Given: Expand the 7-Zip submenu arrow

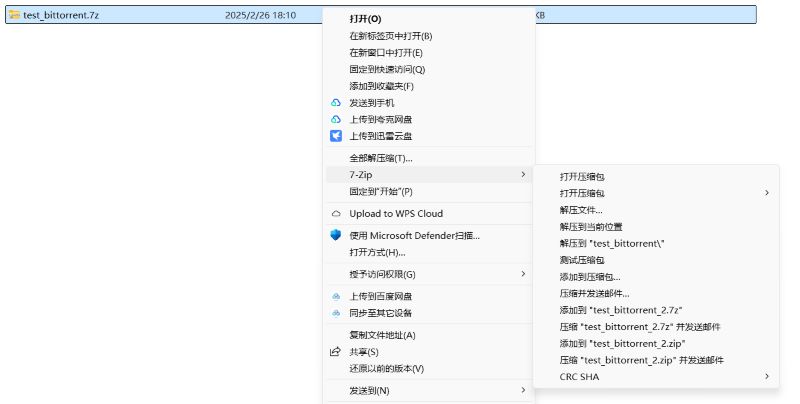Looking at the screenshot, I should [523, 174].
